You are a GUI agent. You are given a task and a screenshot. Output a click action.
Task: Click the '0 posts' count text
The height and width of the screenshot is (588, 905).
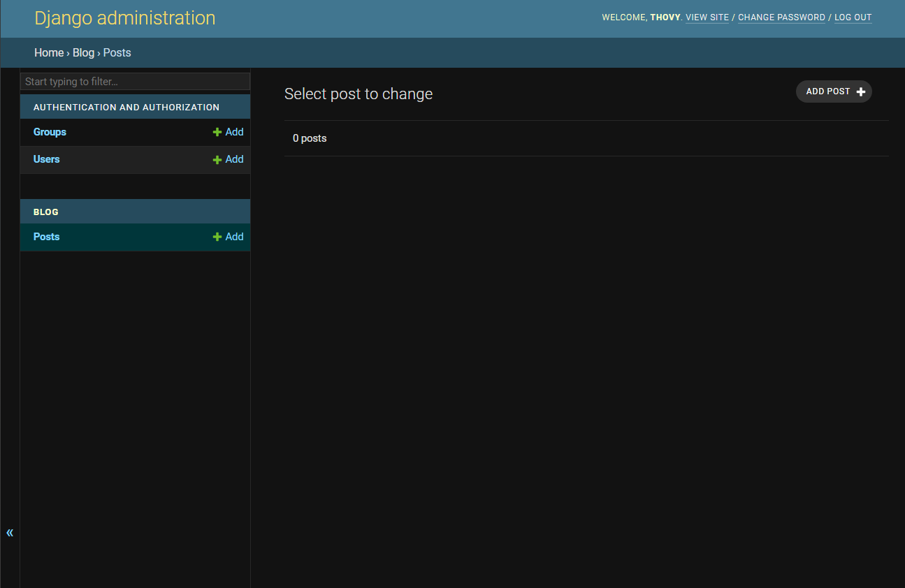coord(310,138)
